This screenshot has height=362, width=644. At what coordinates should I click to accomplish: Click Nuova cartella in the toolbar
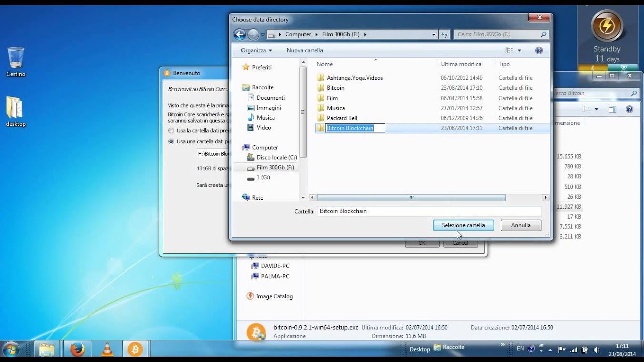point(305,50)
